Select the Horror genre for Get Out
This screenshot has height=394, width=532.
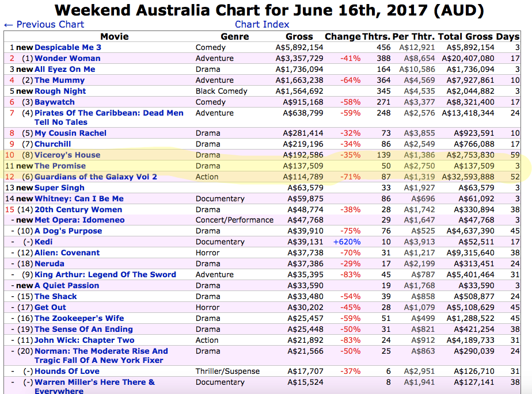(207, 307)
